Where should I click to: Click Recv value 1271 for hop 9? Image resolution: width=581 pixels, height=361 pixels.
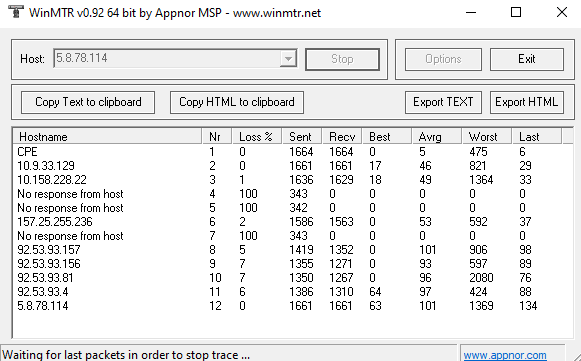[x=341, y=264]
